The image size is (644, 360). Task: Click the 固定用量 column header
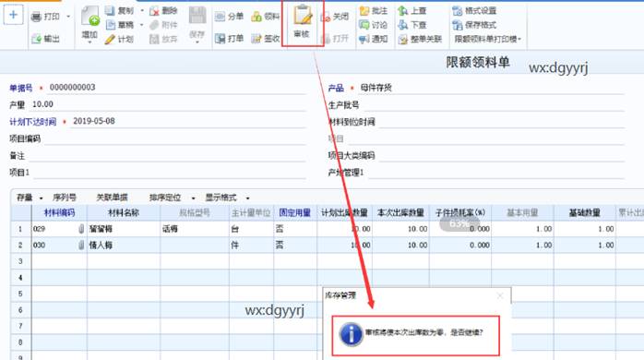[x=295, y=213]
